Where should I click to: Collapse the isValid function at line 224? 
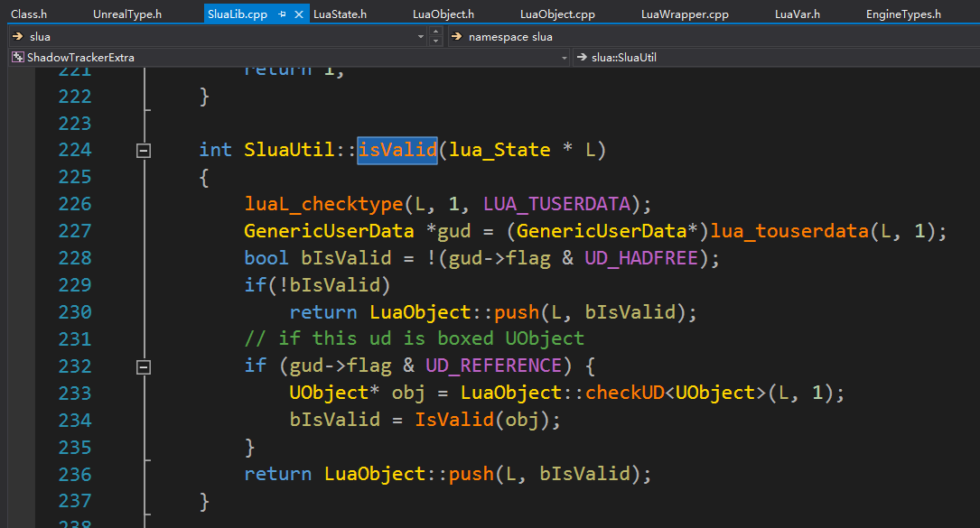(143, 151)
